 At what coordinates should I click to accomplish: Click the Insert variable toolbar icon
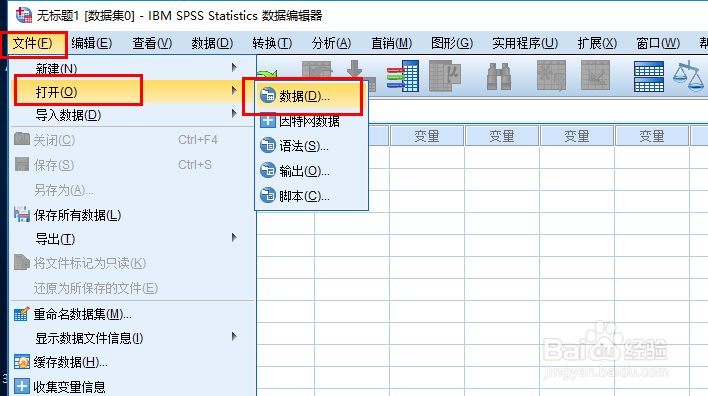(x=595, y=76)
